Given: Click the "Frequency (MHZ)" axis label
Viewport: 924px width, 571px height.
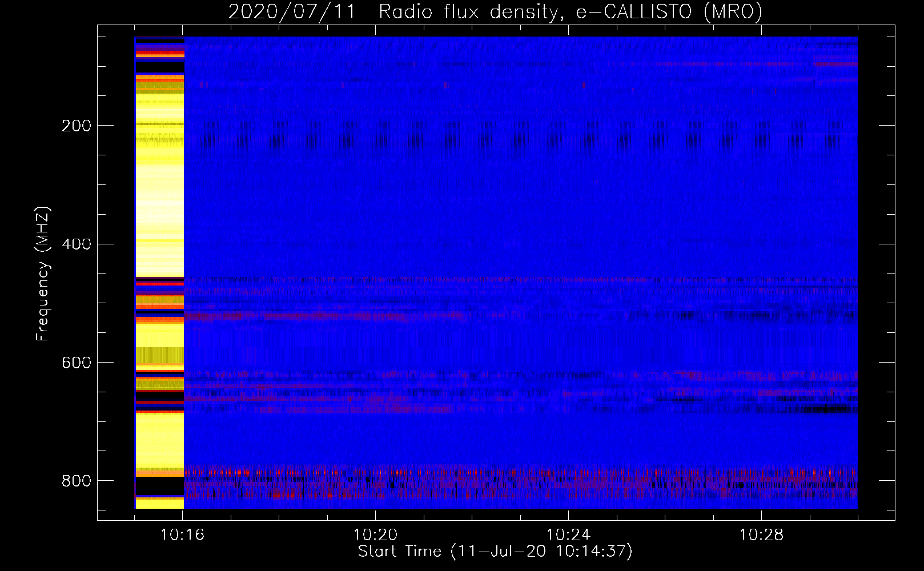Looking at the screenshot, I should pos(43,274).
